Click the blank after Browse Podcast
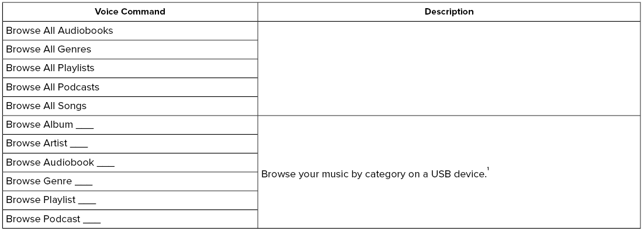The image size is (644, 231). tap(92, 222)
